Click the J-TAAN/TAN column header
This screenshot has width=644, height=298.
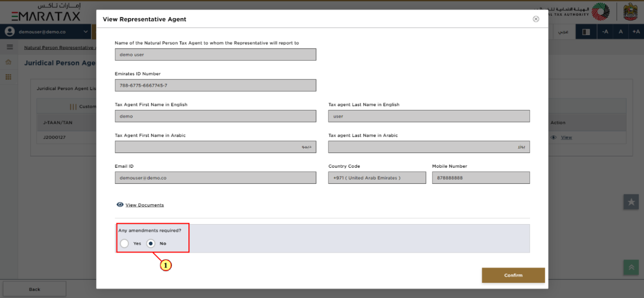[x=58, y=122]
